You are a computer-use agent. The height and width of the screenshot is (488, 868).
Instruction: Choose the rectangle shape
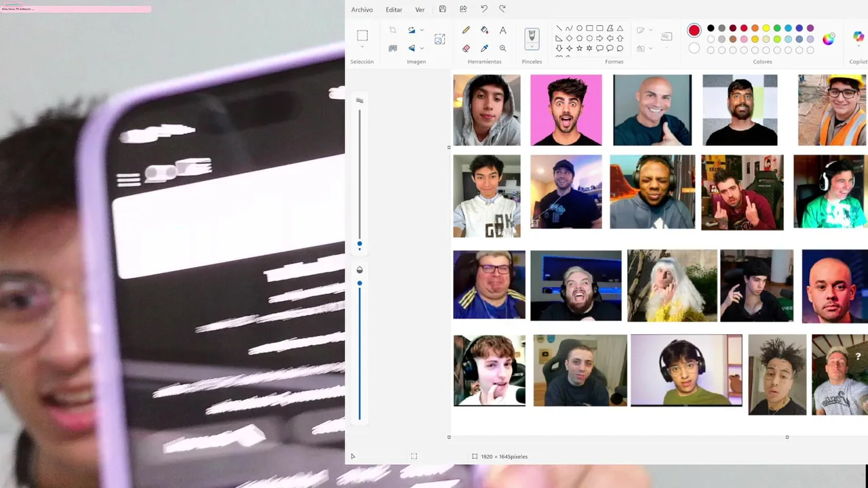[x=589, y=28]
